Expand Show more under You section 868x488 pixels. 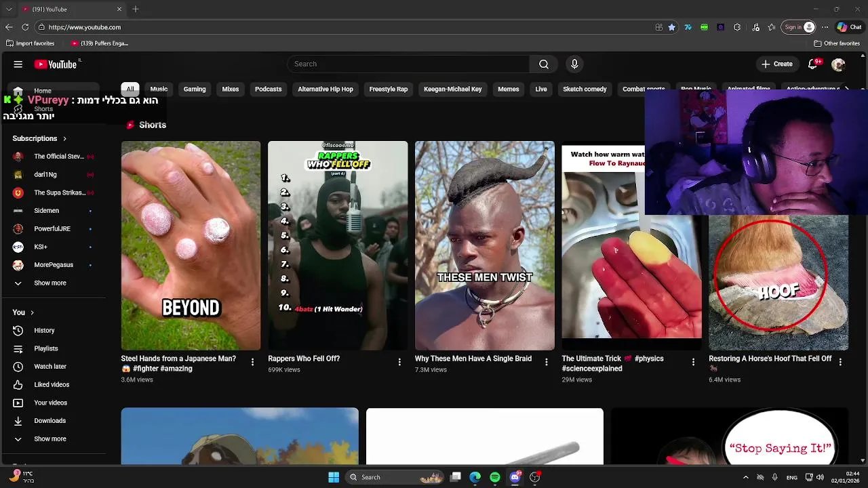click(x=53, y=439)
